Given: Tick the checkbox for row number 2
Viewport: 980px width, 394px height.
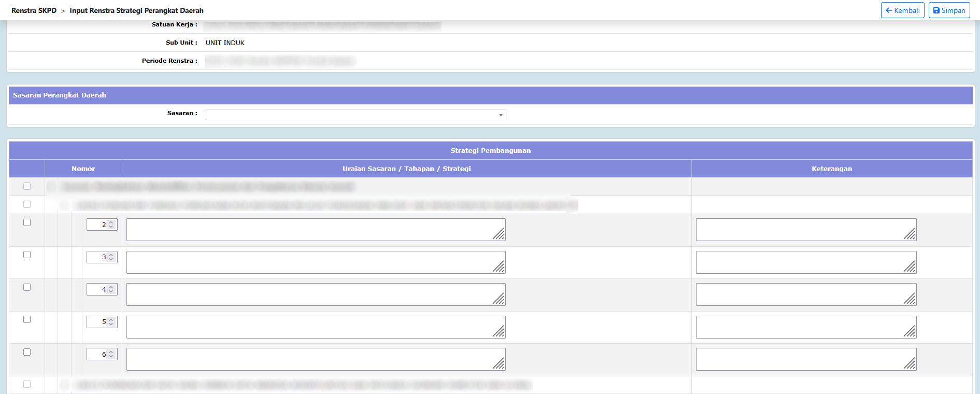Looking at the screenshot, I should [27, 222].
